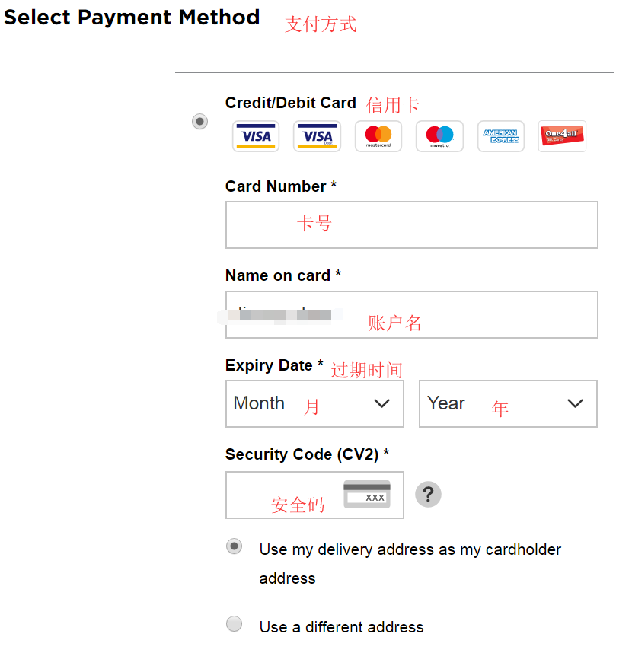Image resolution: width=632 pixels, height=672 pixels.
Task: Click the Month dropdown chevron arrow
Action: pyautogui.click(x=382, y=403)
